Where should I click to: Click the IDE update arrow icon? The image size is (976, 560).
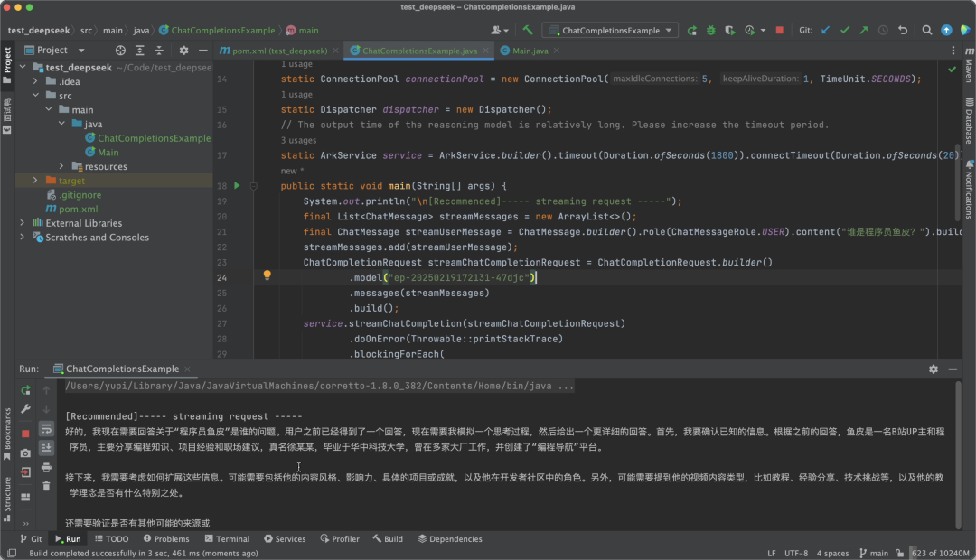coord(946,30)
